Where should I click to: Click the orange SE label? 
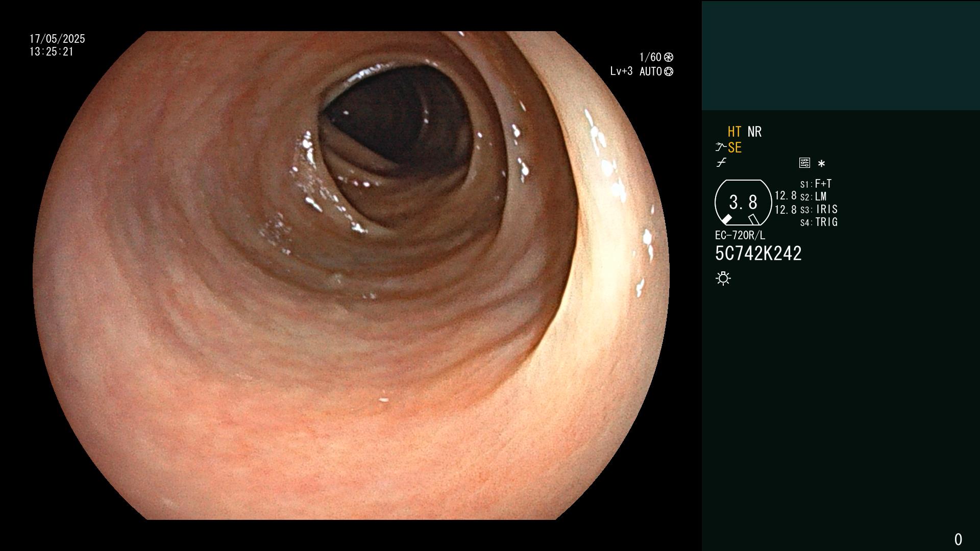(734, 147)
